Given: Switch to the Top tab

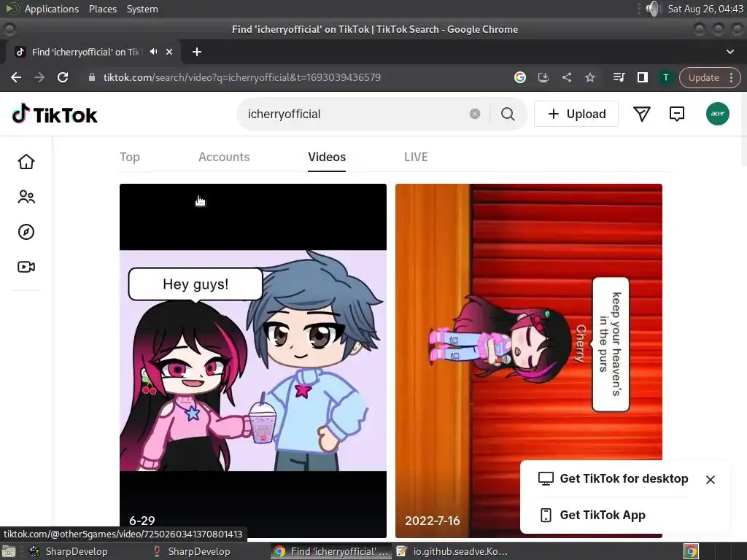Looking at the screenshot, I should coord(130,157).
